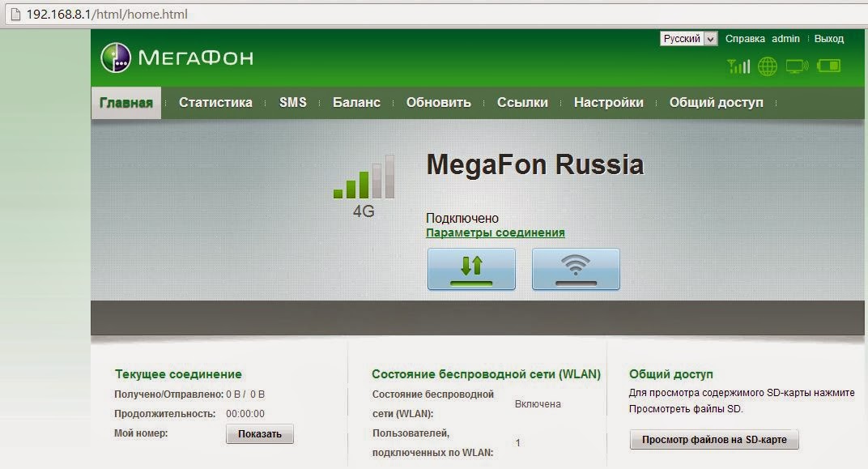
Task: Click the Выход logout link
Action: point(829,39)
